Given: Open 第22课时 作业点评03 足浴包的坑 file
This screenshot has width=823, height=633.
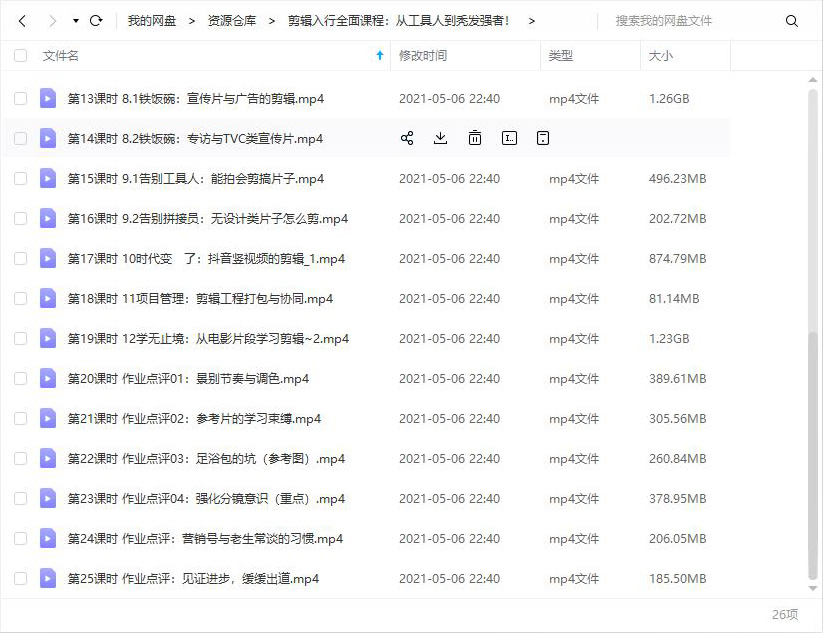Looking at the screenshot, I should (x=206, y=458).
